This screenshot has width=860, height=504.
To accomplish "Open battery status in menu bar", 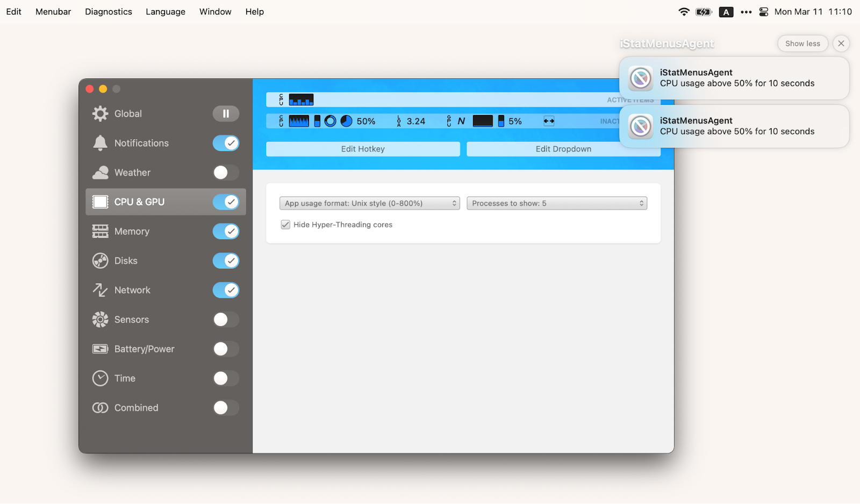I will [x=704, y=12].
